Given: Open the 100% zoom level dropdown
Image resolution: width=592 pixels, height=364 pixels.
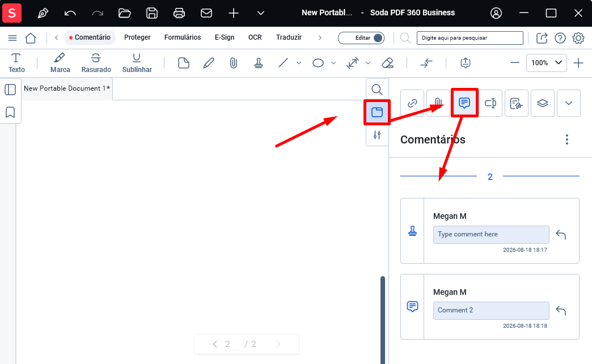Looking at the screenshot, I should coord(546,63).
